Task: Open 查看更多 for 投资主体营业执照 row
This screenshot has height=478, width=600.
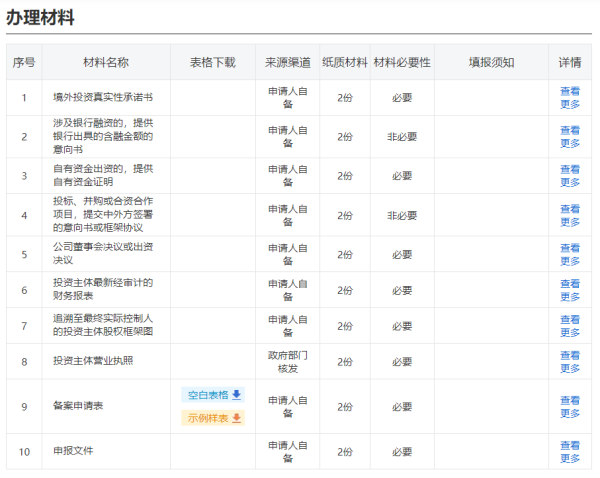Action: [570, 362]
